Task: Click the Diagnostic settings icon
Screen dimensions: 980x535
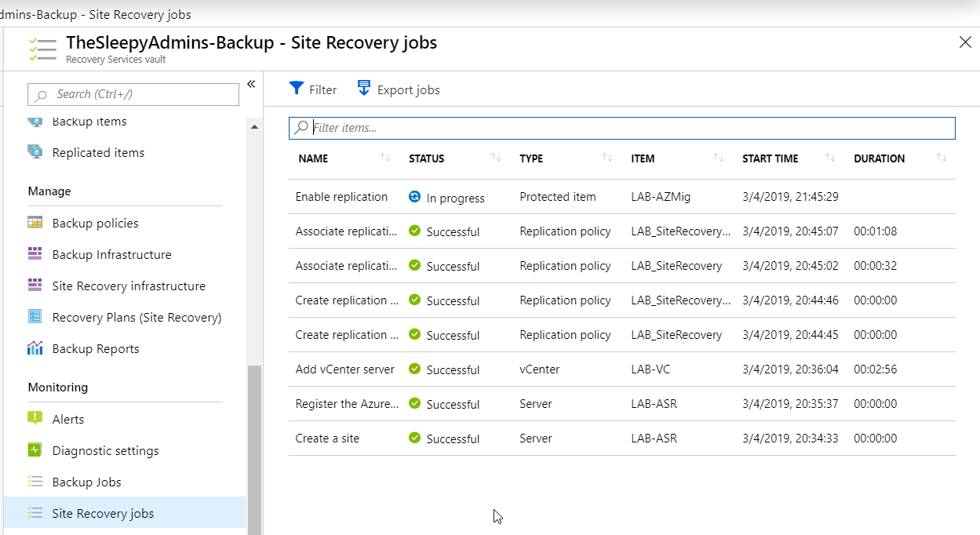Action: pos(35,450)
